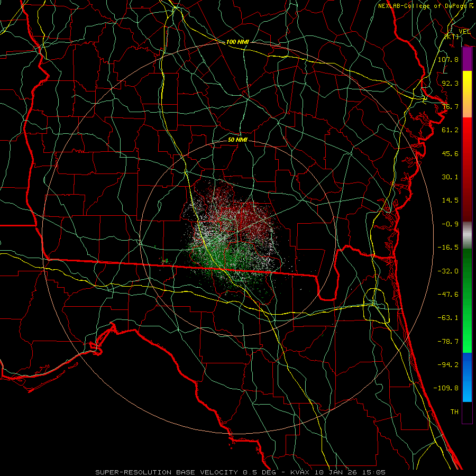Click the -32.0 velocity scale value
Image resolution: width=476 pixels, height=476 pixels.
point(448,271)
